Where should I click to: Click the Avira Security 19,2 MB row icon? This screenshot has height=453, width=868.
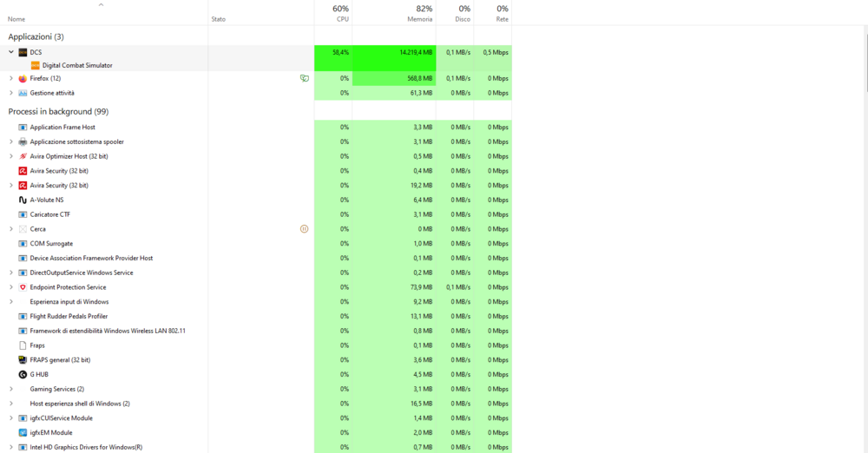23,186
